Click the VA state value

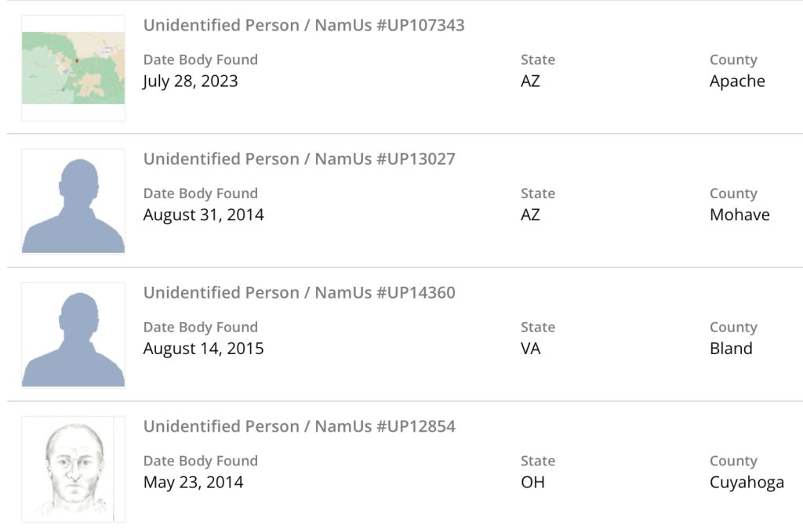pyautogui.click(x=531, y=349)
